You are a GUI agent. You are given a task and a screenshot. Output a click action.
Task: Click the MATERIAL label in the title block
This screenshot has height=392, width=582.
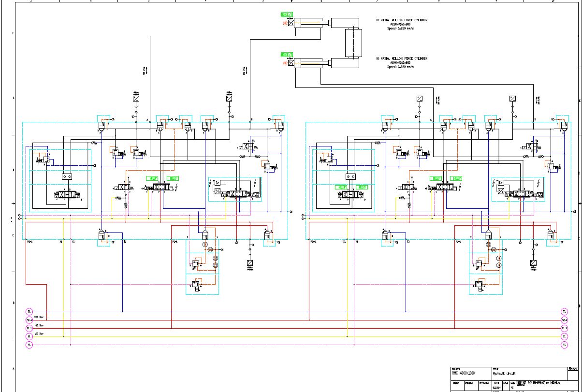(522, 385)
